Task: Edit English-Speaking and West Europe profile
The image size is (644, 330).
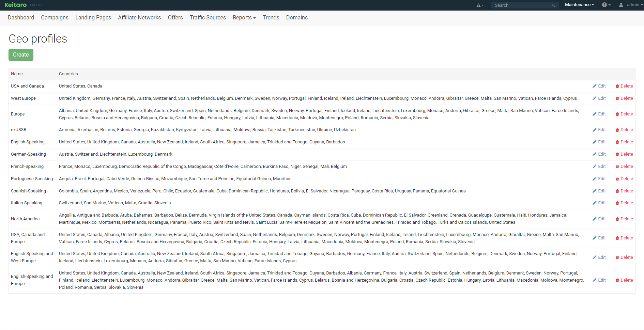Action: (x=599, y=257)
